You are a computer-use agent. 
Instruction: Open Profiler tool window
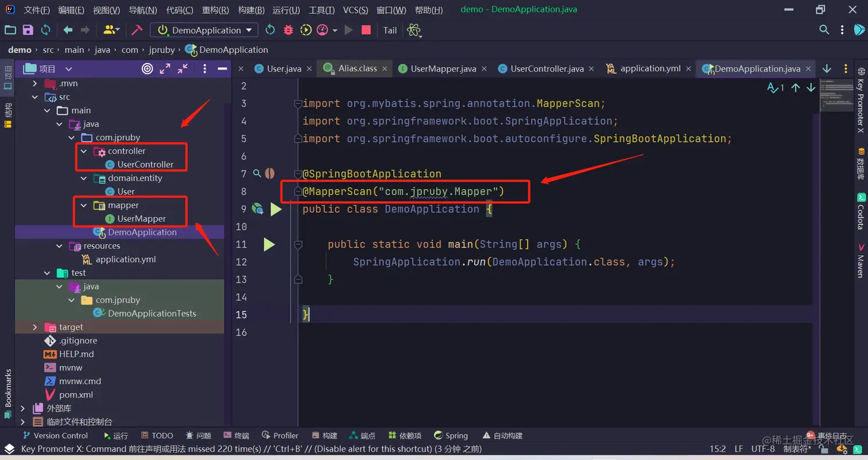[x=280, y=435]
